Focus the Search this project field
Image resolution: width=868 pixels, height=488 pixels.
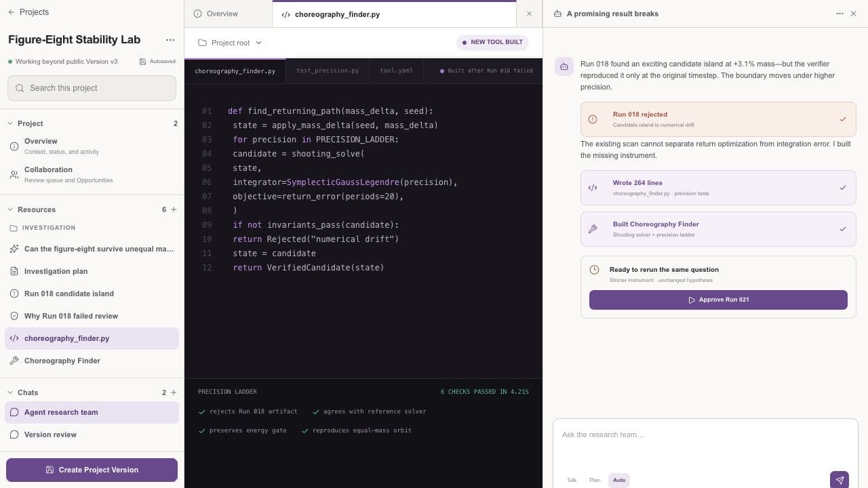(92, 88)
